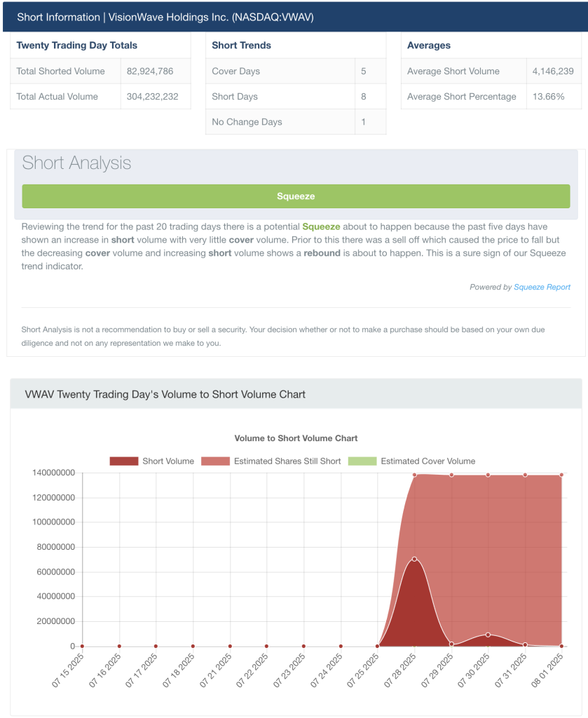Click the green Squeeze word in analysis text

[321, 226]
